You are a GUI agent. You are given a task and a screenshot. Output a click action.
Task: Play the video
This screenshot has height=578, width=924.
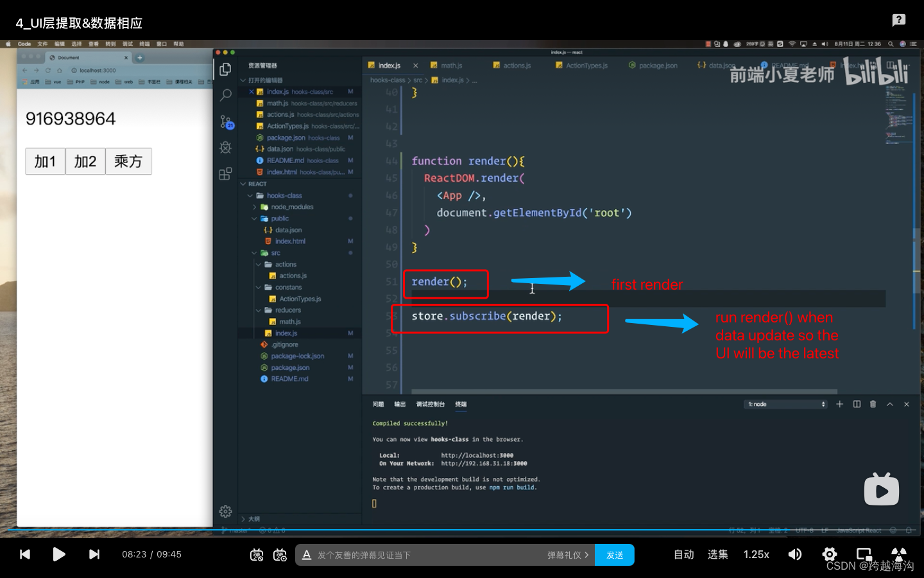tap(59, 554)
